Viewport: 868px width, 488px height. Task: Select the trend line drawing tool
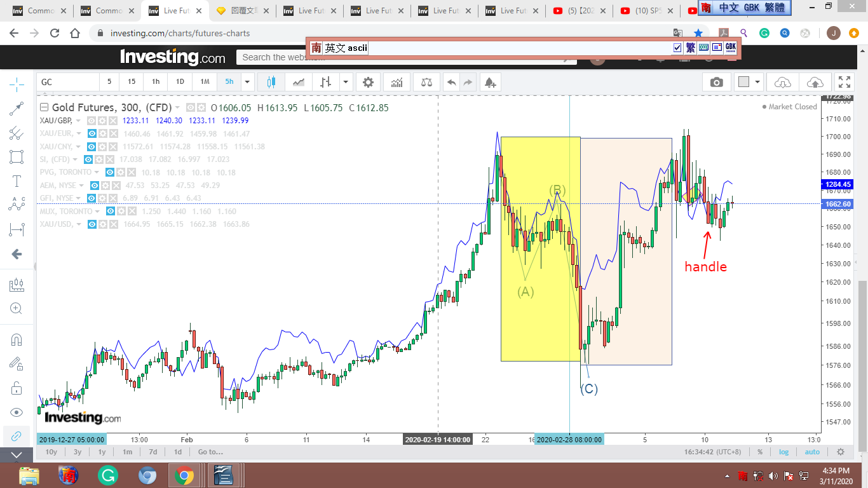click(x=17, y=109)
